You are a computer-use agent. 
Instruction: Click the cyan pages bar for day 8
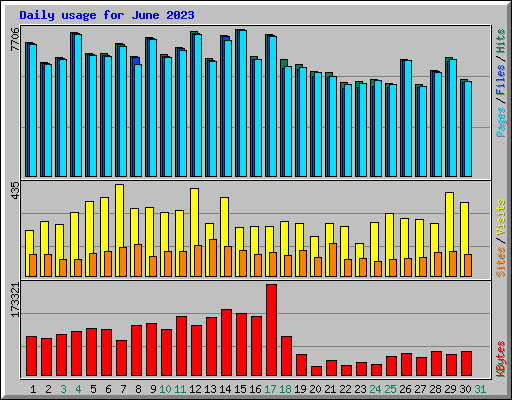(x=138, y=120)
